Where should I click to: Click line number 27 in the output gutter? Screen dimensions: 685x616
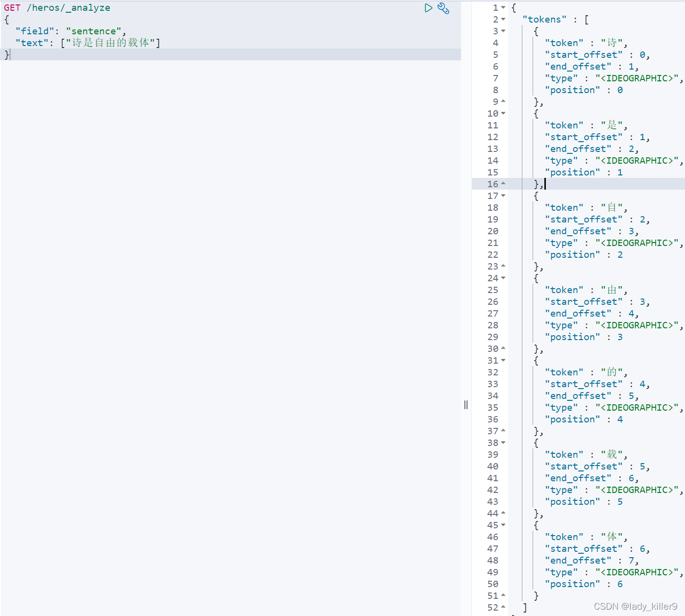click(x=492, y=313)
